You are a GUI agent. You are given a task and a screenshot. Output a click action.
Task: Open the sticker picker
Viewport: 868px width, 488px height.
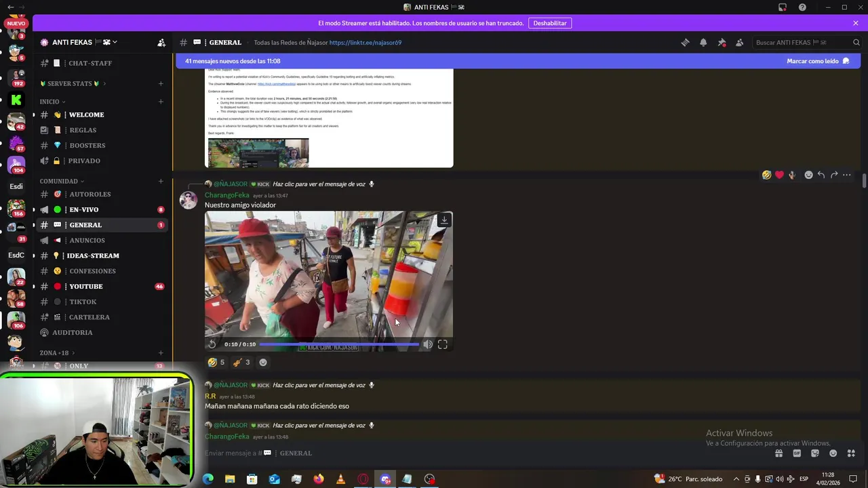pos(815,453)
